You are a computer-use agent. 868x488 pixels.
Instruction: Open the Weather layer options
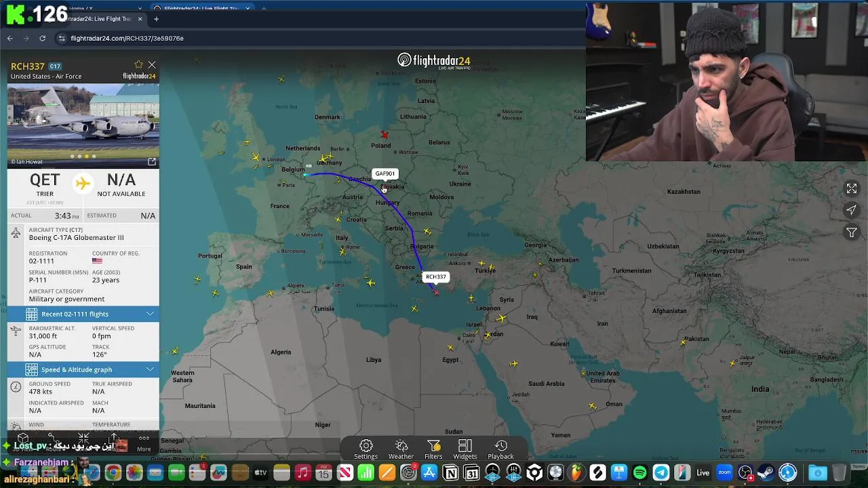401,449
